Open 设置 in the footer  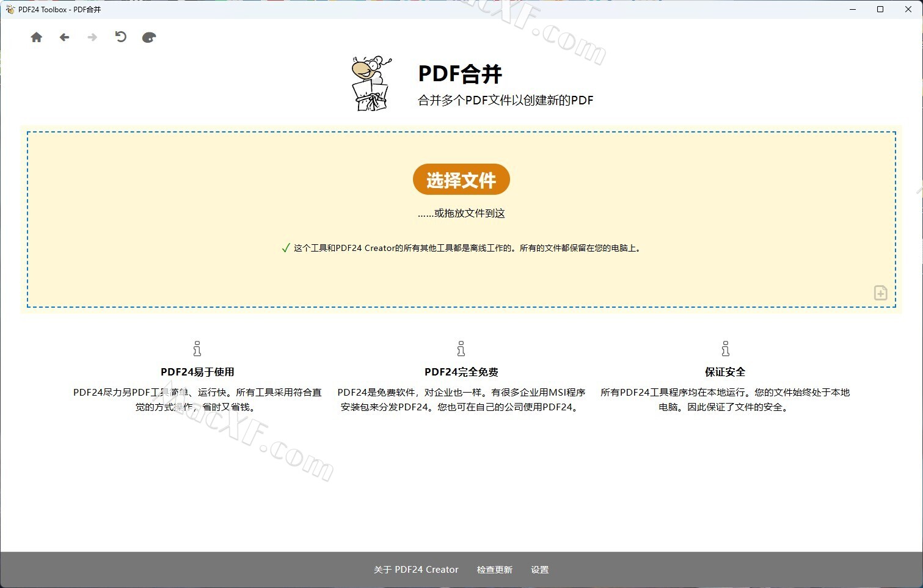pos(540,570)
